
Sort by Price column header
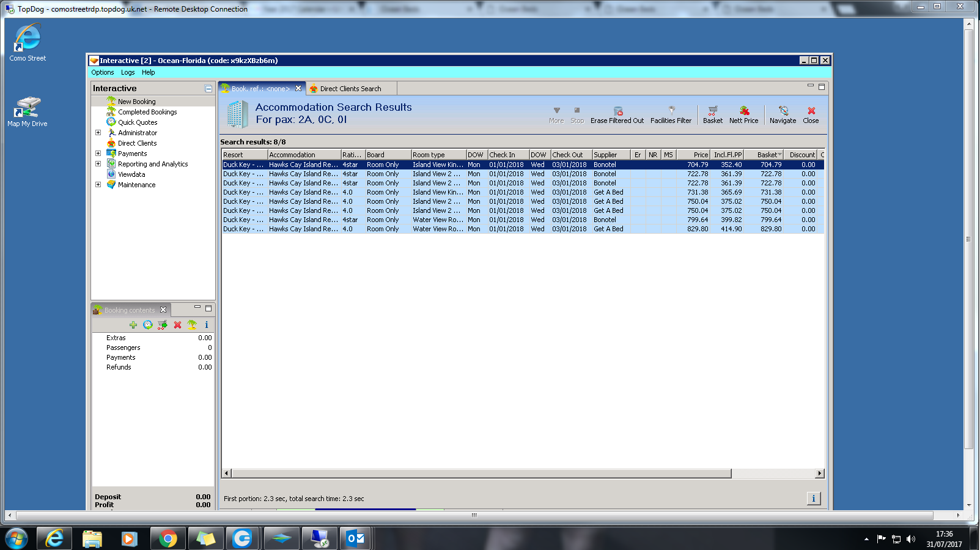point(693,155)
